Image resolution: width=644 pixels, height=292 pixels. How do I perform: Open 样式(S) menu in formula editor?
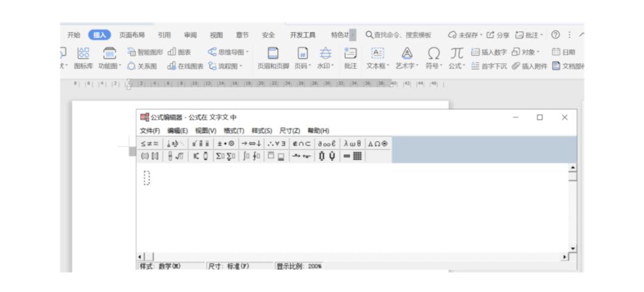coord(262,130)
